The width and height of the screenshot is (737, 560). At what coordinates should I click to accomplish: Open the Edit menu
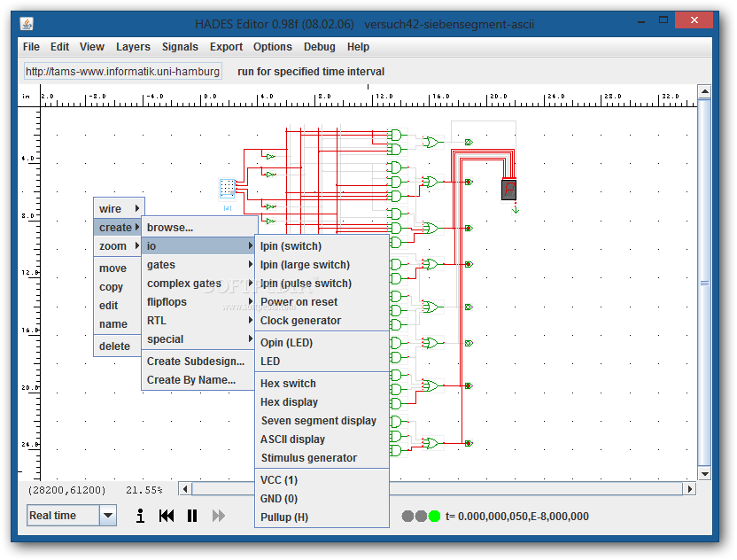[59, 47]
